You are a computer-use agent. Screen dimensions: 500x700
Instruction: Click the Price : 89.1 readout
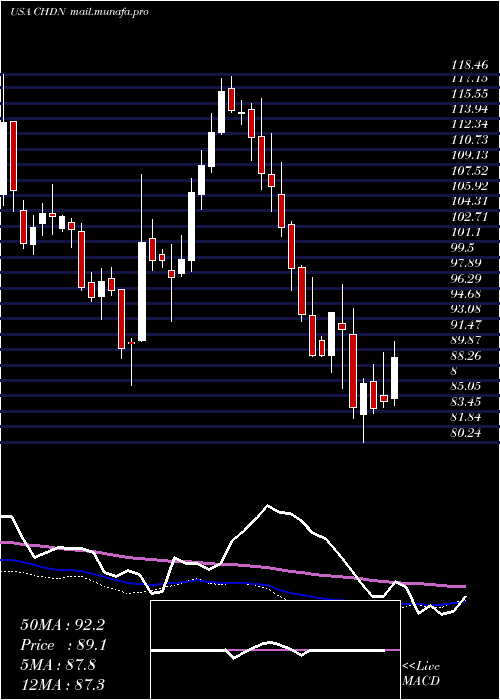click(x=63, y=645)
